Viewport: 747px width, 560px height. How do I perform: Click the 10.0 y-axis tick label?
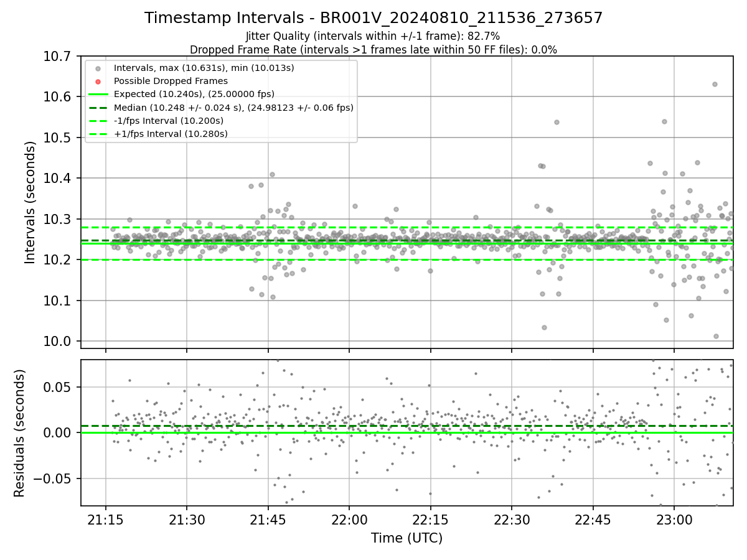click(59, 342)
